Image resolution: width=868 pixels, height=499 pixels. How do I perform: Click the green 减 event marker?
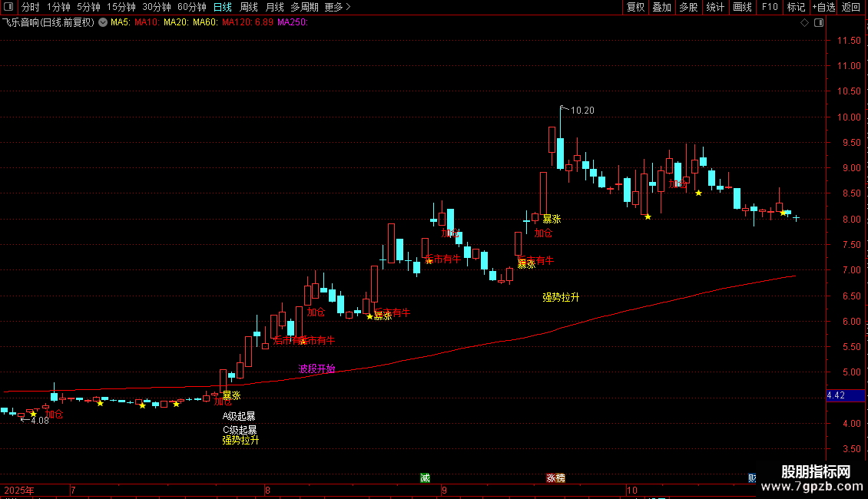tap(425, 478)
